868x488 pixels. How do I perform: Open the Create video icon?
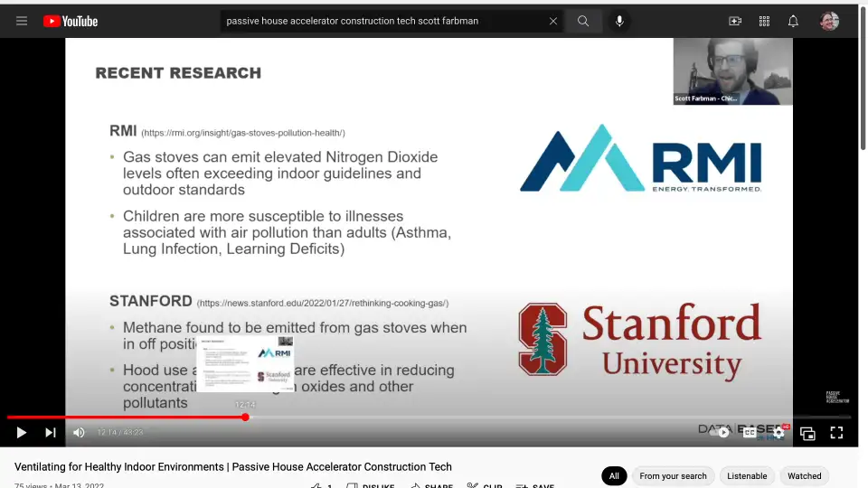(735, 21)
